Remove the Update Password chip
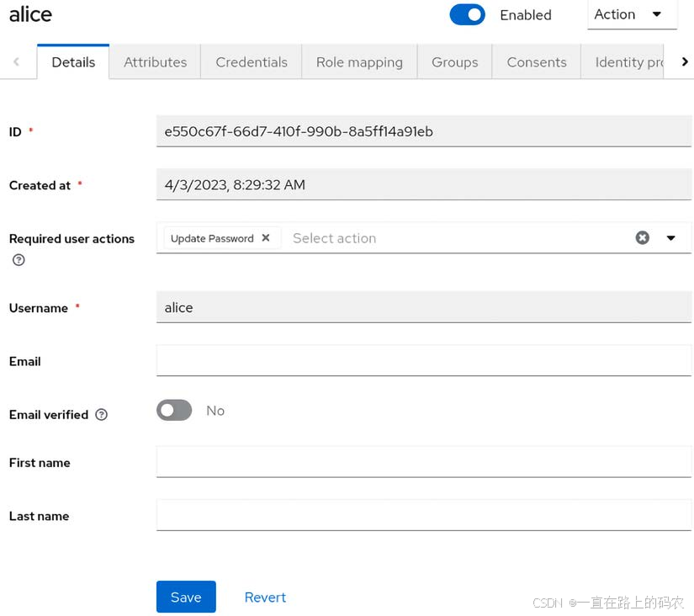Viewport: 694px width, 616px height. (266, 238)
